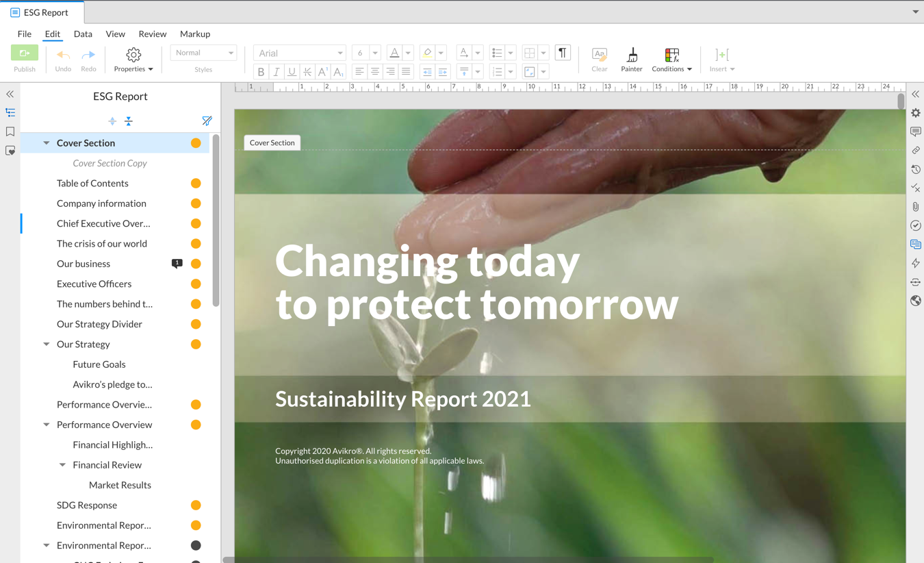Apply yellow highlight color

(428, 53)
